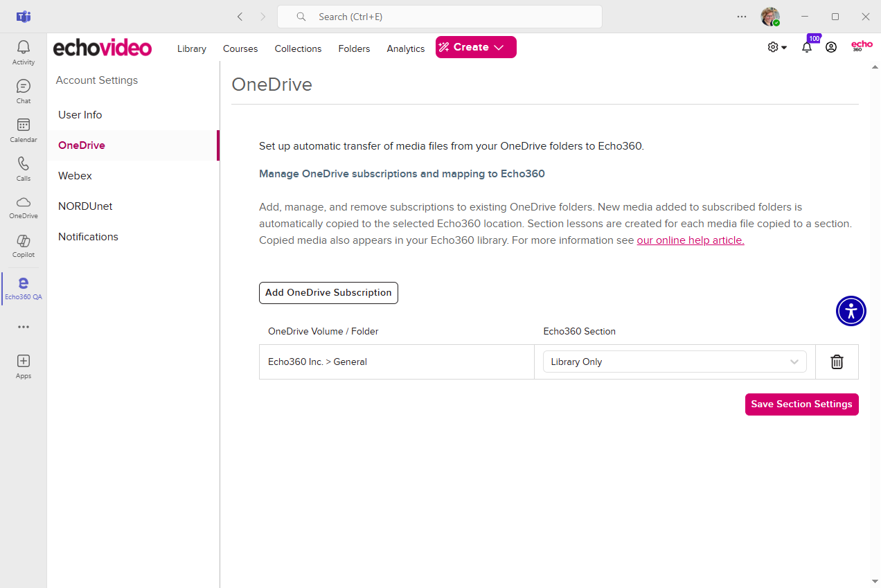The width and height of the screenshot is (881, 588).
Task: Open Calls in Teams sidebar
Action: click(24, 169)
